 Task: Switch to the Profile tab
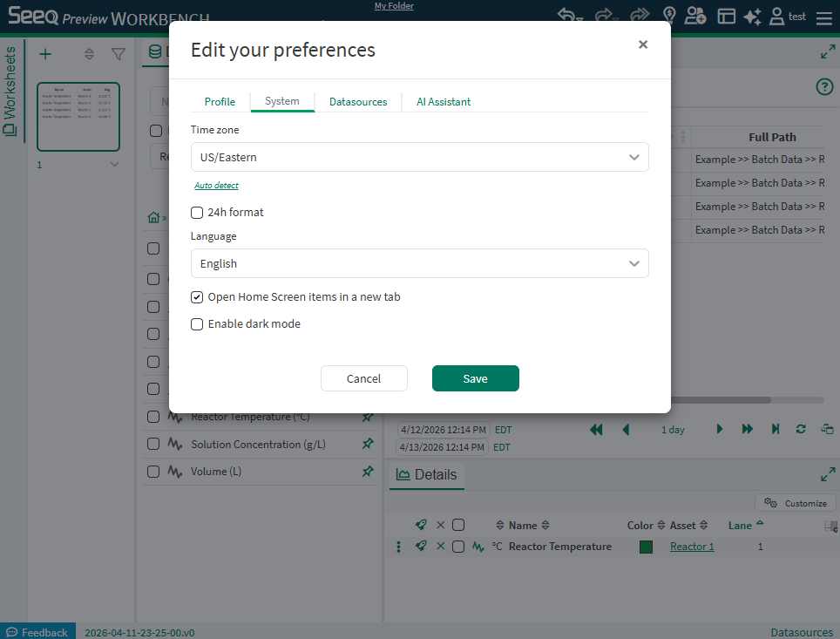(220, 102)
